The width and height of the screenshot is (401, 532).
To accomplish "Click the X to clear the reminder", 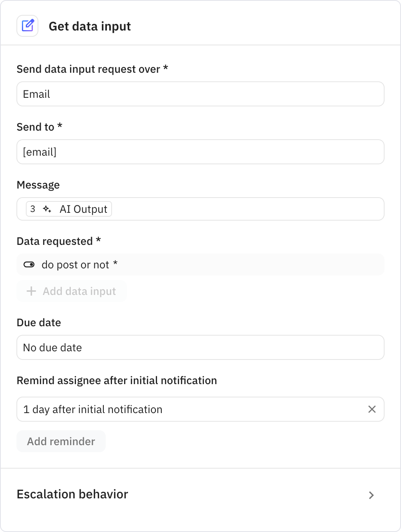I will click(x=372, y=409).
